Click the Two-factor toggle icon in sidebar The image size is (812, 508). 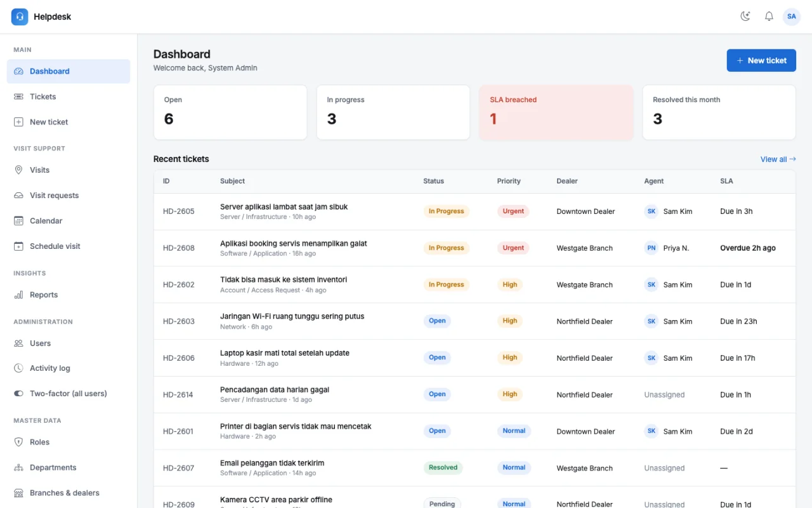click(18, 394)
